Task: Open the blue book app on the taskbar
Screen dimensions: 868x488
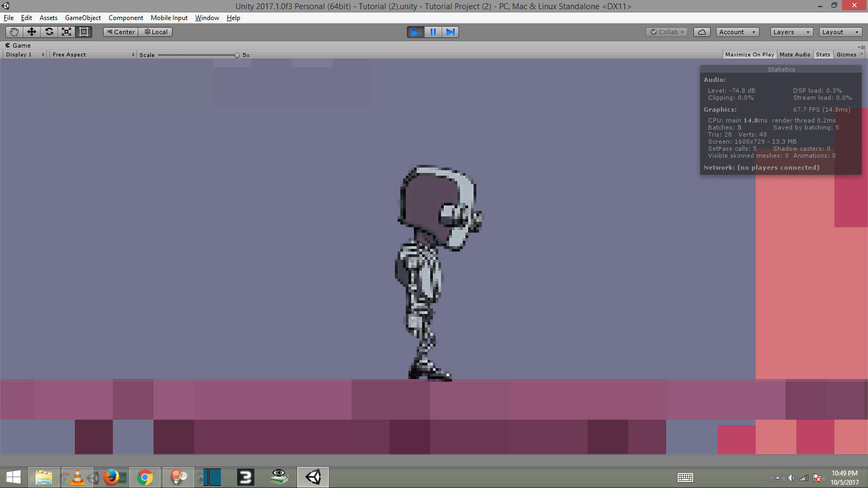Action: tap(212, 477)
